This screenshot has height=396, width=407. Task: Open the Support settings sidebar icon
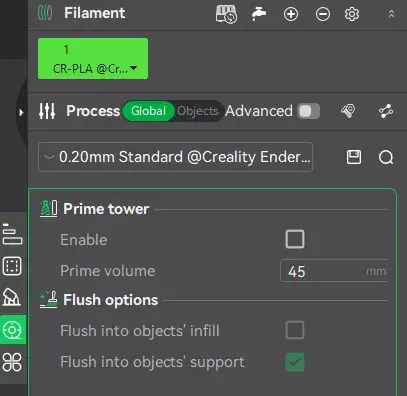point(12,297)
